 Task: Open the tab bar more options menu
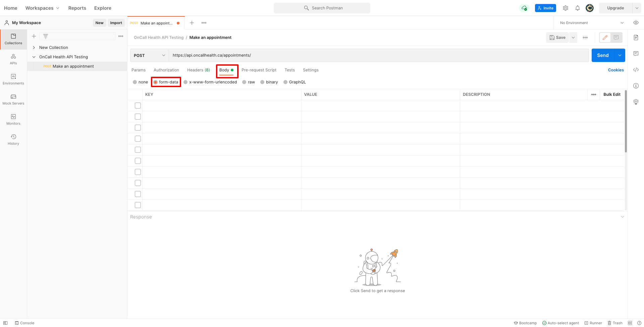pyautogui.click(x=204, y=23)
